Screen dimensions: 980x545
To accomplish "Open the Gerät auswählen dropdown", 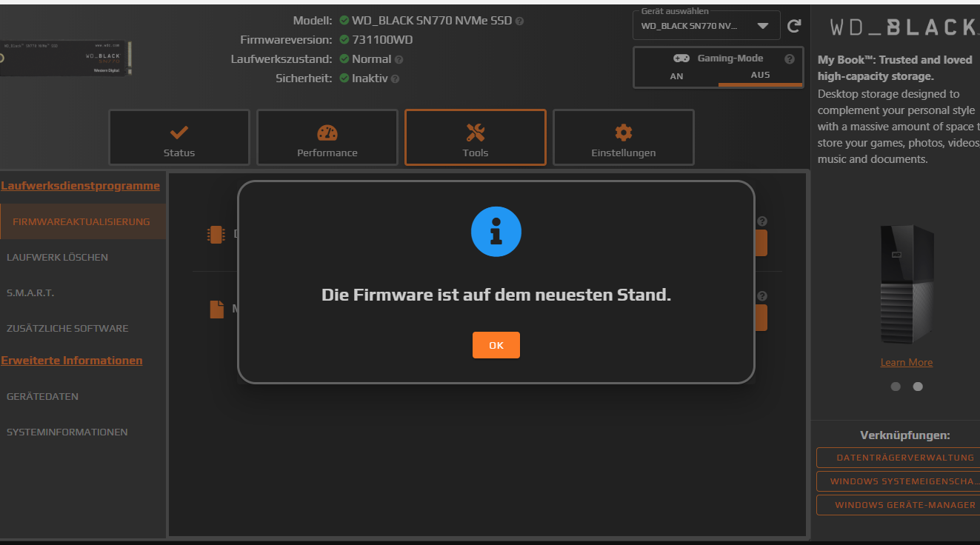I will [706, 26].
